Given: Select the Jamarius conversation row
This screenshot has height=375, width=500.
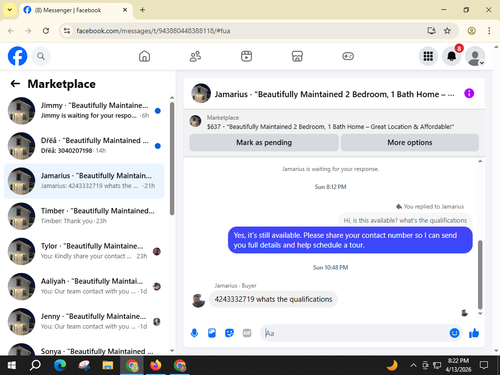Looking at the screenshot, I should point(84,181).
